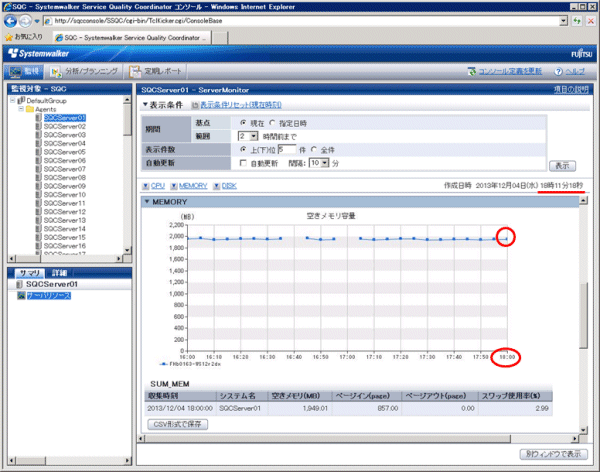
Task: Enable the 自動更新 checkbox
Action: pos(243,163)
